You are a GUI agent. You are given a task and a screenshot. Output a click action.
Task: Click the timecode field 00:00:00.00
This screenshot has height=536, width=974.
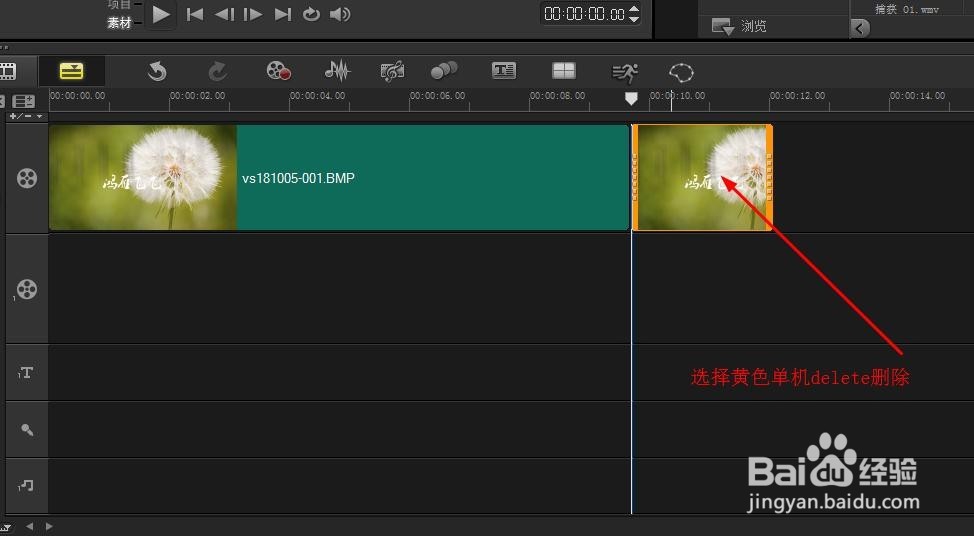point(584,14)
